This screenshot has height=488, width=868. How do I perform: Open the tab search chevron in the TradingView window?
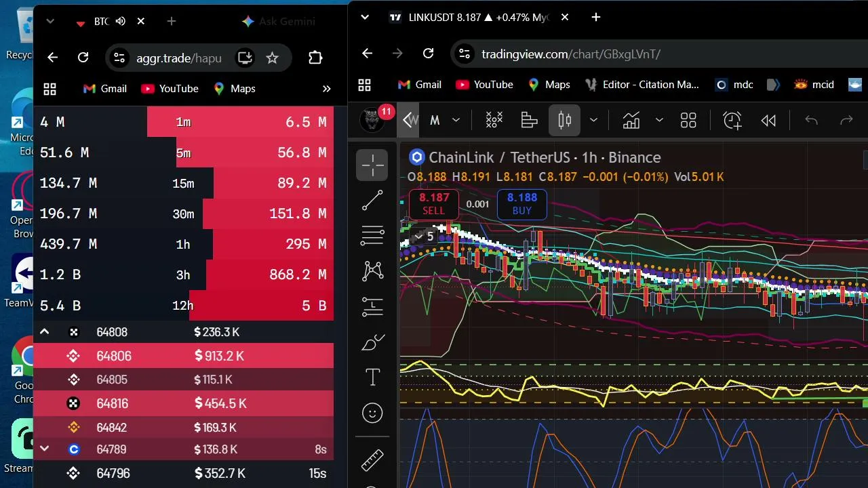[x=365, y=18]
